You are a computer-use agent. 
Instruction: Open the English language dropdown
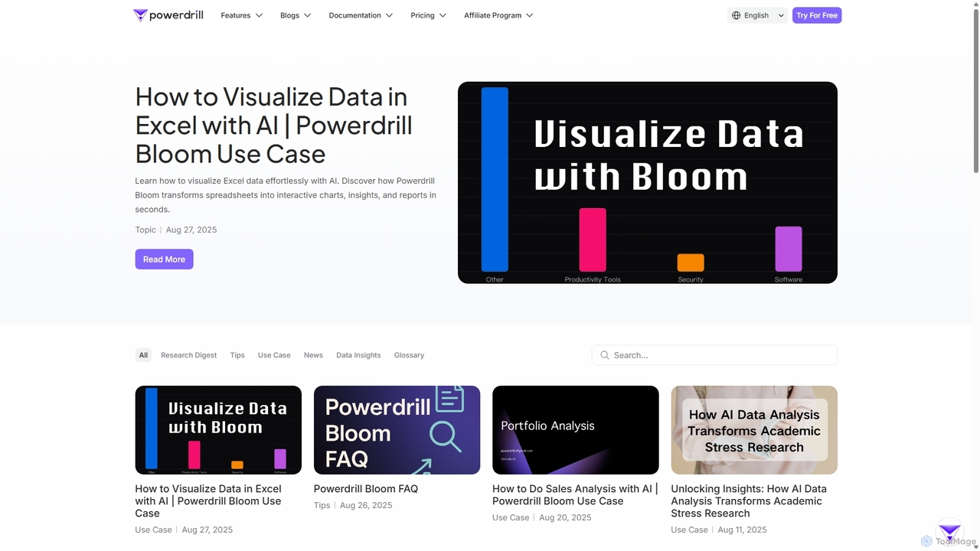[757, 15]
